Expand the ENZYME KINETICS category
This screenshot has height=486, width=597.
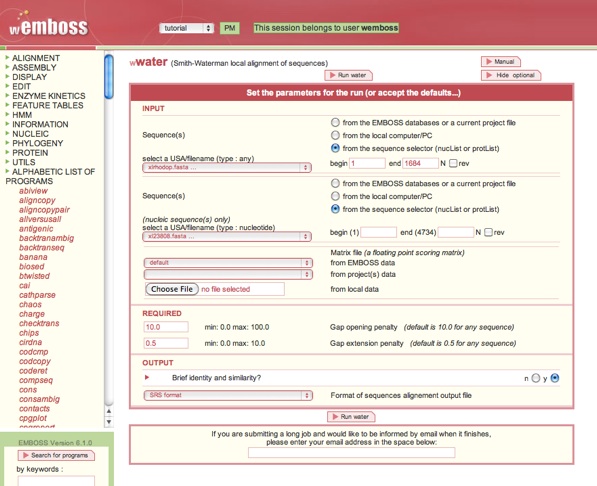[49, 96]
